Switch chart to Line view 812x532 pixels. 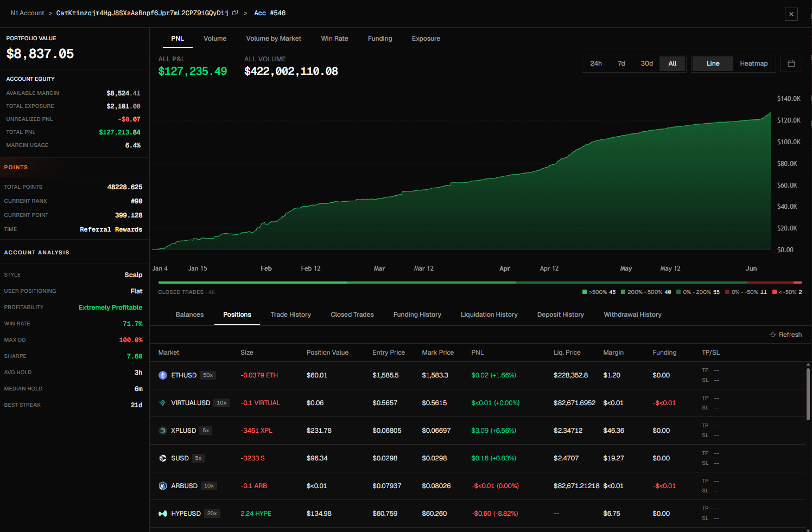click(x=713, y=63)
